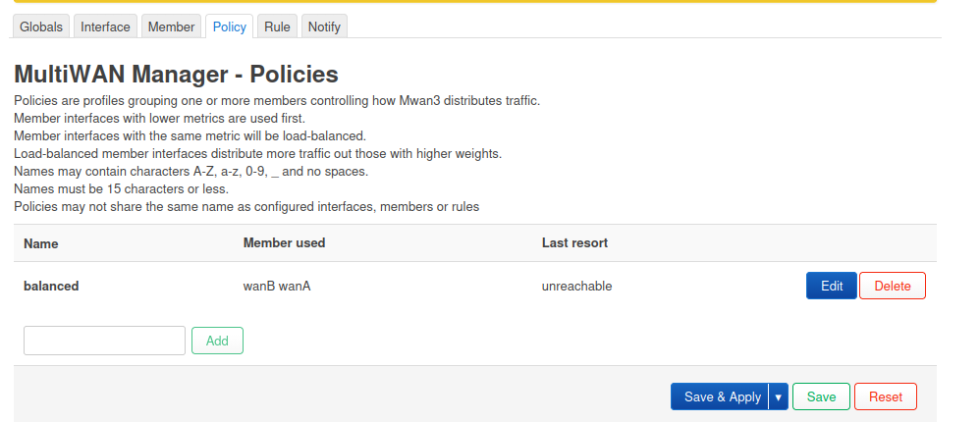Switch to the Interface tab
980x422 pixels.
point(105,27)
